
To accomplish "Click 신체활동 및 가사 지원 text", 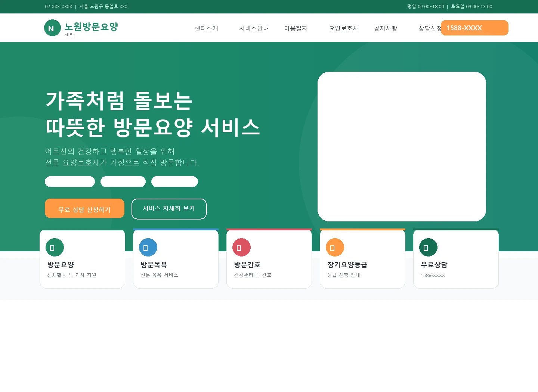I will [x=72, y=275].
